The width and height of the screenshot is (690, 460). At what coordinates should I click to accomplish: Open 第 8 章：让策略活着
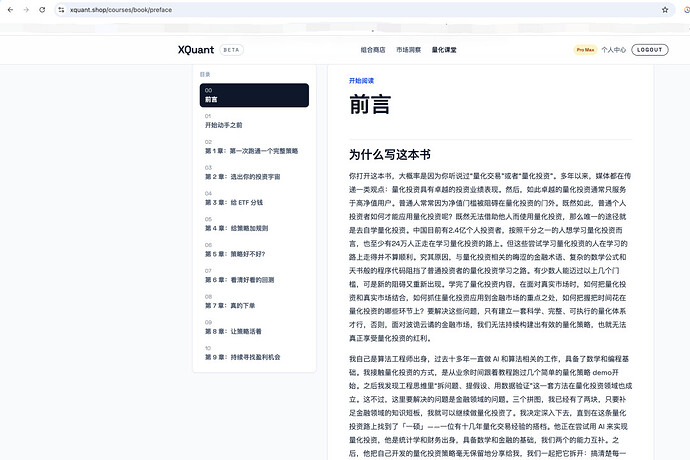pos(254,327)
